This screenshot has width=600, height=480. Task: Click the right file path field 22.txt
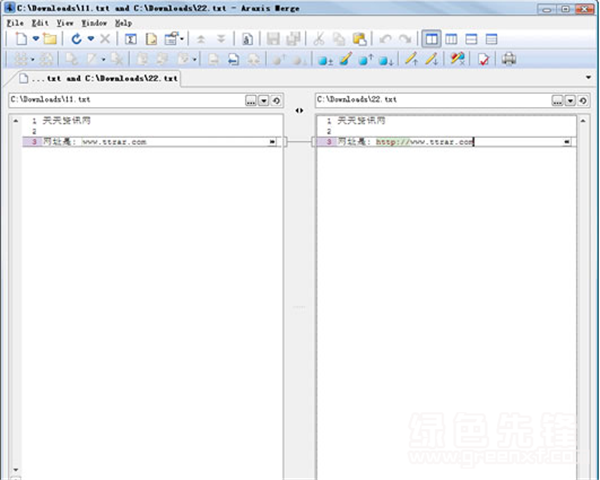click(x=430, y=100)
